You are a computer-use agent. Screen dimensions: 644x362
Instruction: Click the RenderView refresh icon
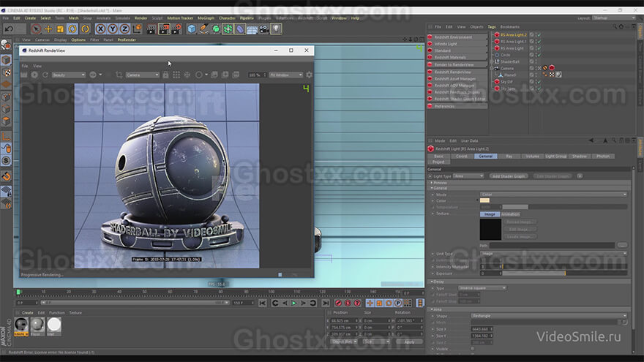click(45, 75)
